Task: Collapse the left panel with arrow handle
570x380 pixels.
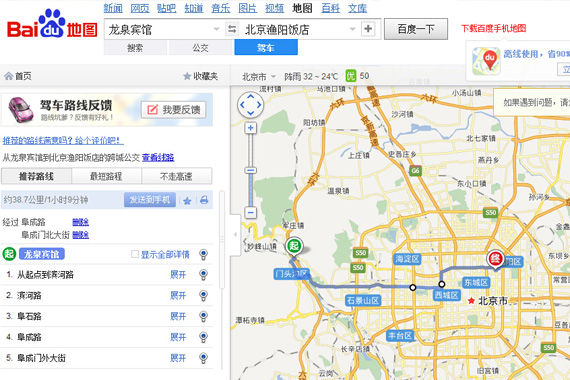Action: (x=235, y=235)
